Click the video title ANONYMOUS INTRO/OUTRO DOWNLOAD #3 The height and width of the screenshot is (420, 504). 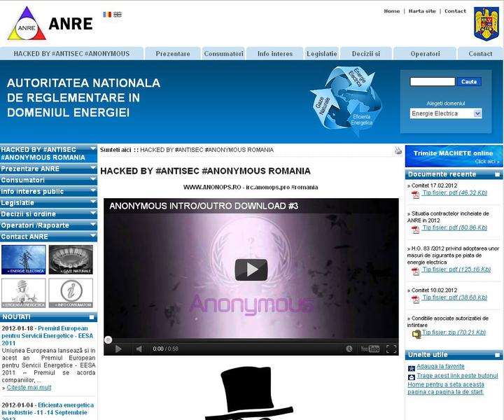coord(204,206)
